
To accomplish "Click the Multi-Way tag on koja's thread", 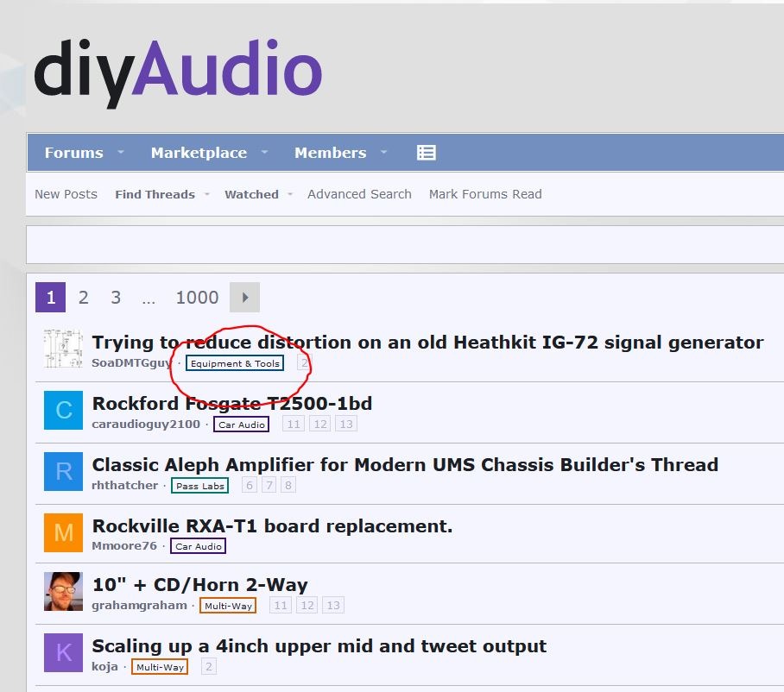I will point(160,667).
